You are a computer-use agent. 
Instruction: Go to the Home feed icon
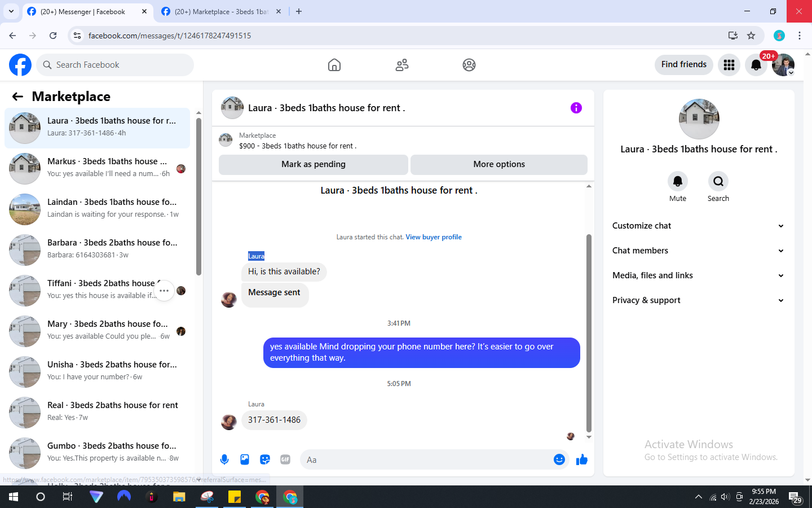pos(334,65)
